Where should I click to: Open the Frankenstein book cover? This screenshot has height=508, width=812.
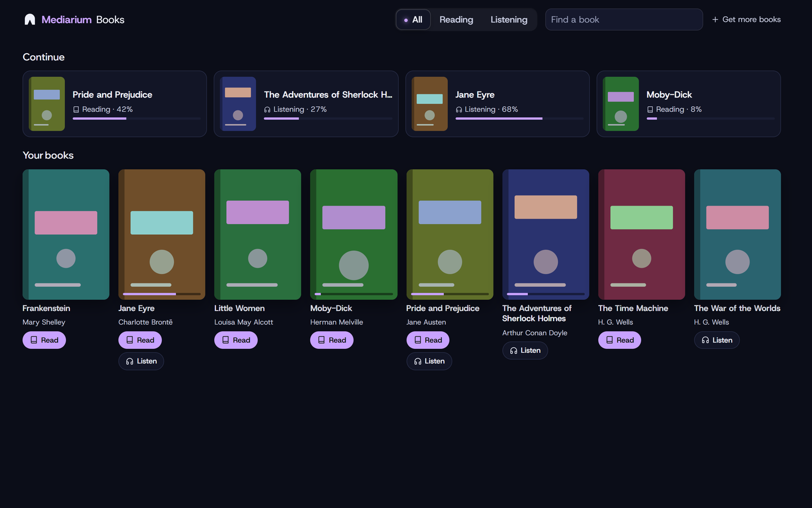point(66,234)
